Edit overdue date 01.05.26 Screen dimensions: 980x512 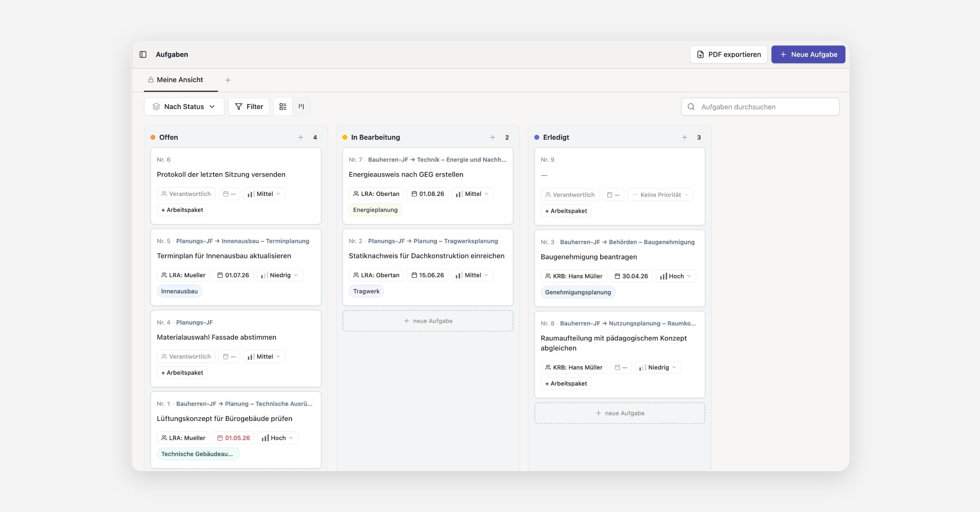tap(234, 438)
